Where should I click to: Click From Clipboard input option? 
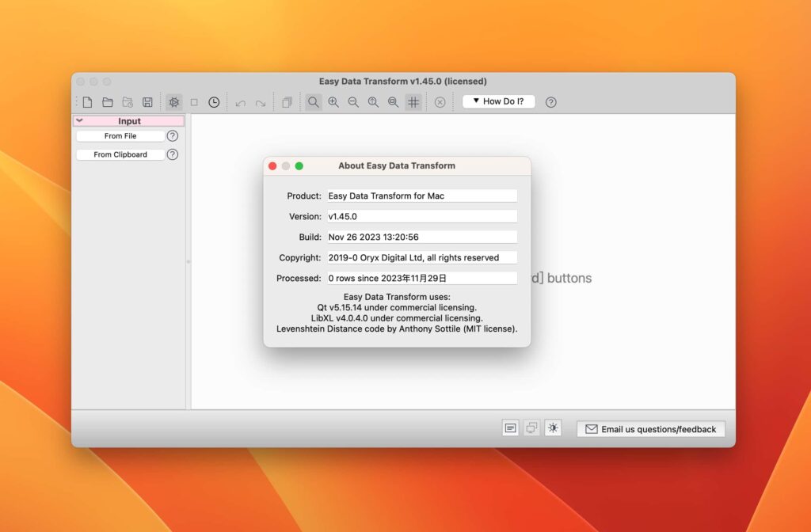(120, 154)
